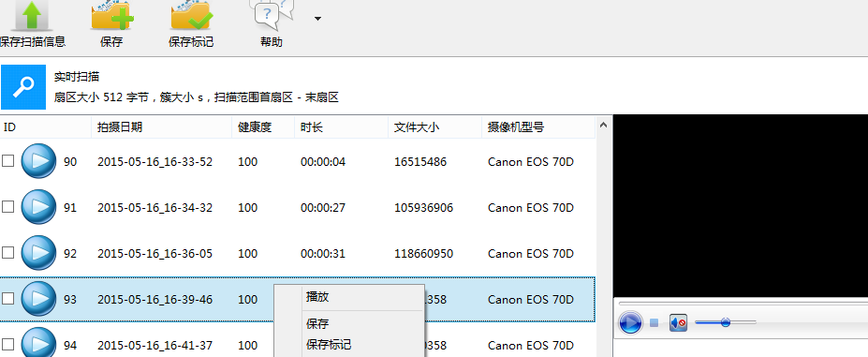Click file size 105936906
Viewport: 868px width, 357px height.
click(x=423, y=208)
